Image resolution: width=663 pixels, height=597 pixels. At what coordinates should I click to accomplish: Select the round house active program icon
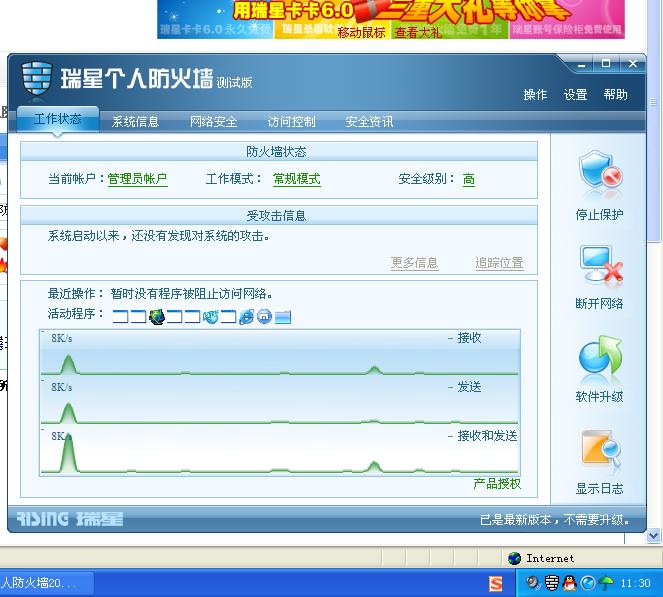coord(264,317)
